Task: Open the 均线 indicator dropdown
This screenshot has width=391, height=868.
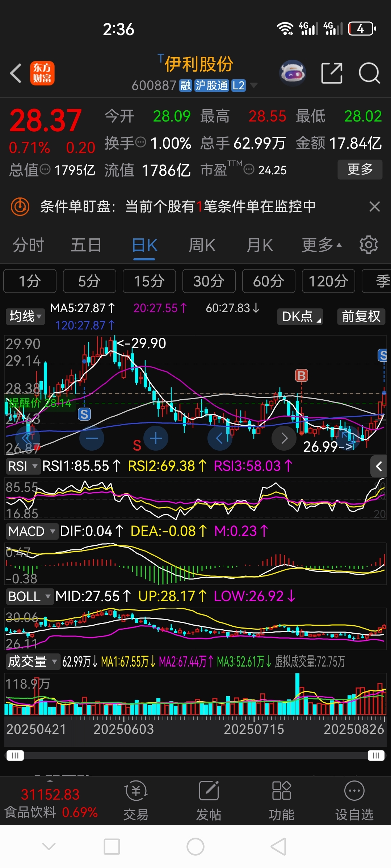Action: point(25,316)
